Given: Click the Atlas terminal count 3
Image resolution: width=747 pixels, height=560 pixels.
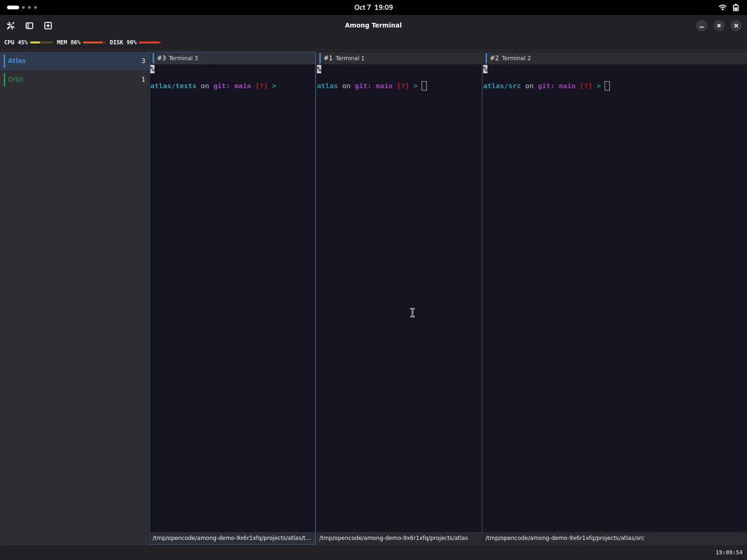Looking at the screenshot, I should (x=143, y=61).
